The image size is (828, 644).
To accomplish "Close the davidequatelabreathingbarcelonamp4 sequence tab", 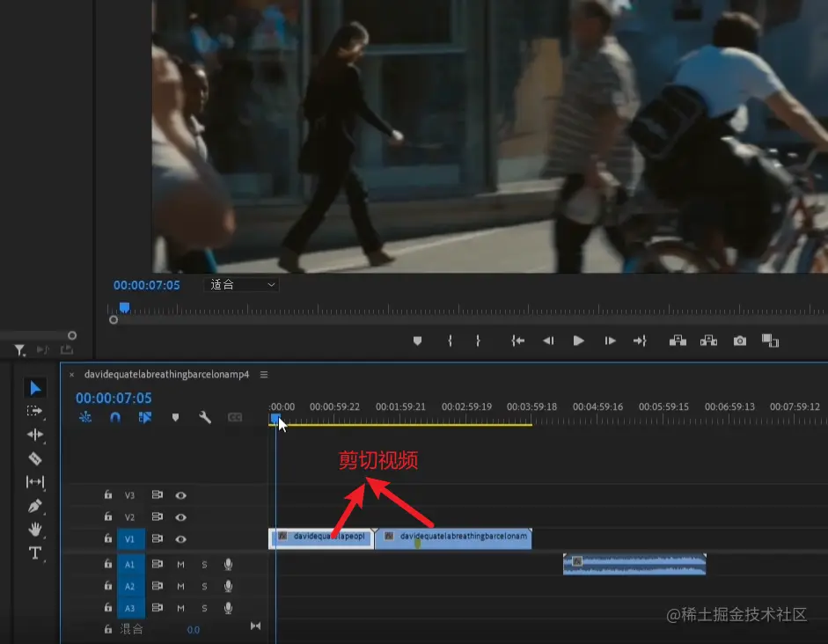I will (x=72, y=375).
